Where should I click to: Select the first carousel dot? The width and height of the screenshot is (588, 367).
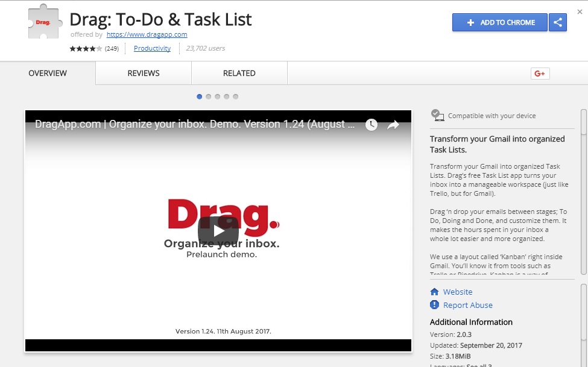click(x=200, y=96)
